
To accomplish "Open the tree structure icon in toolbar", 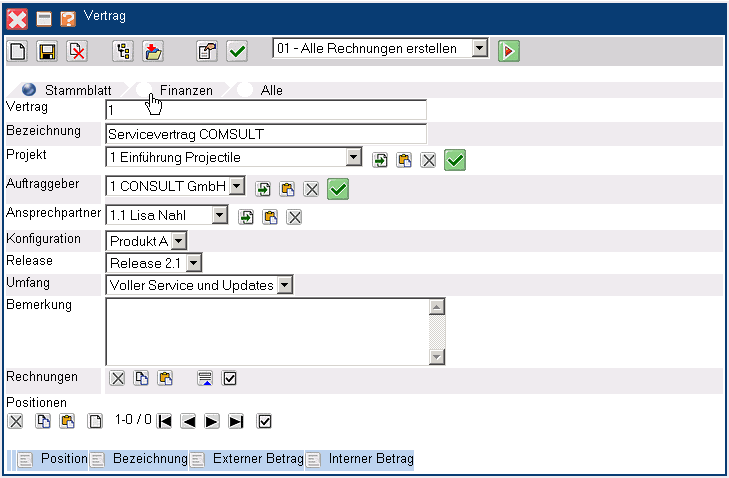I will [123, 51].
